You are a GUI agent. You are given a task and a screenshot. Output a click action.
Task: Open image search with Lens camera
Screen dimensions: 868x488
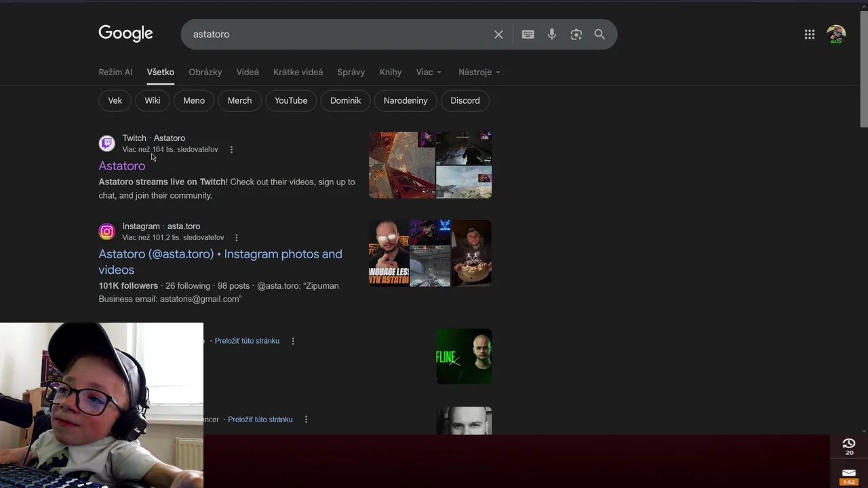(x=576, y=35)
